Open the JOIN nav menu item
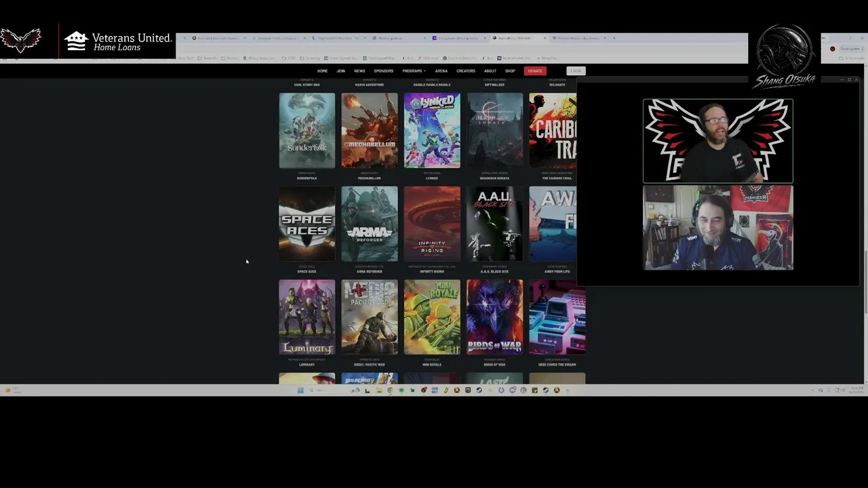Viewport: 868px width, 488px height. point(340,71)
